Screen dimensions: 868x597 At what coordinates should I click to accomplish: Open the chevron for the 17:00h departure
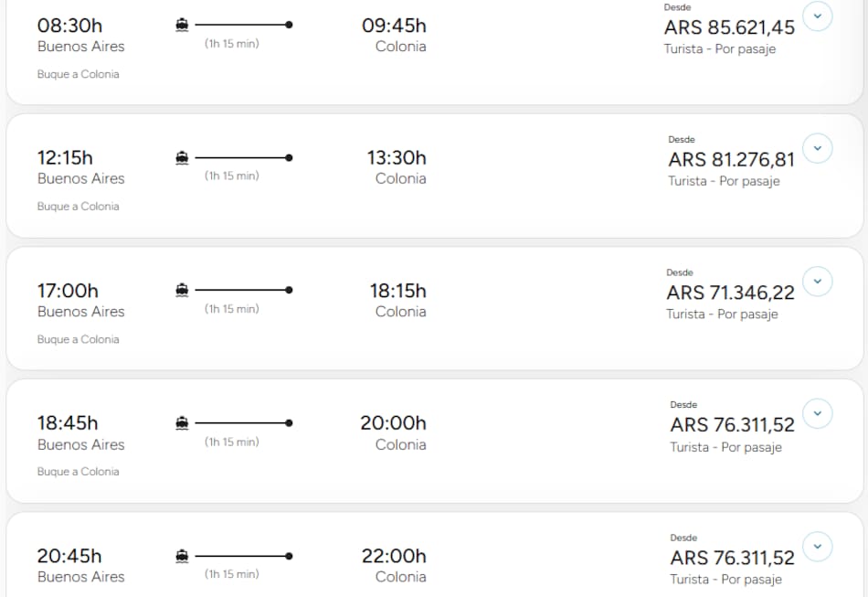coord(817,281)
